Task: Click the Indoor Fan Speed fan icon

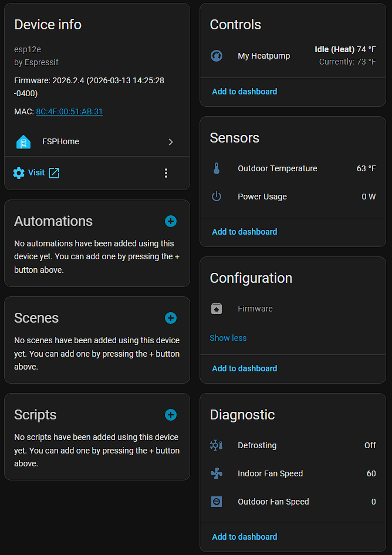Action: pos(217,473)
